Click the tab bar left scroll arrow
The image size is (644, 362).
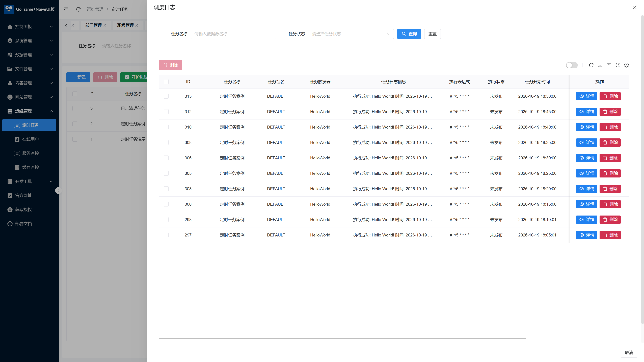(66, 25)
